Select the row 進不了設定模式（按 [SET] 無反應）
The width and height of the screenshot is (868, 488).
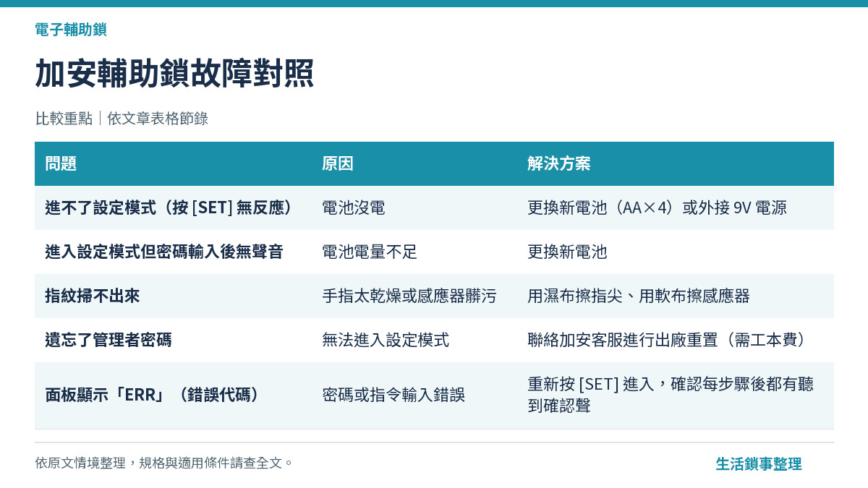click(434, 208)
